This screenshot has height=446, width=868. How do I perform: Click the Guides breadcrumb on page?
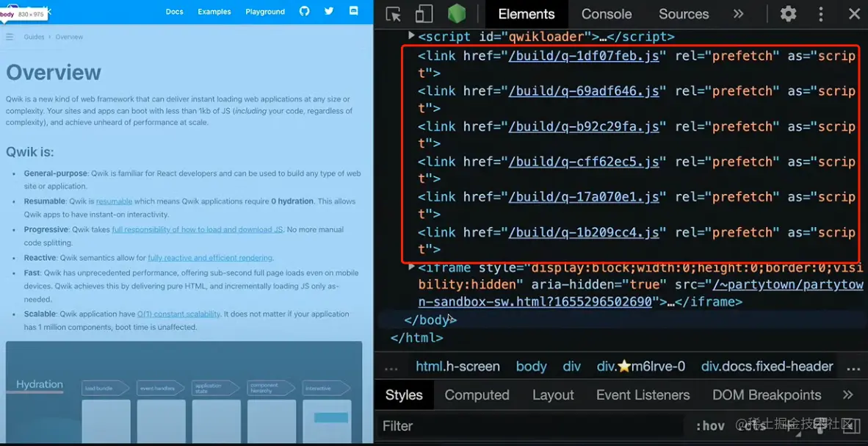(34, 37)
